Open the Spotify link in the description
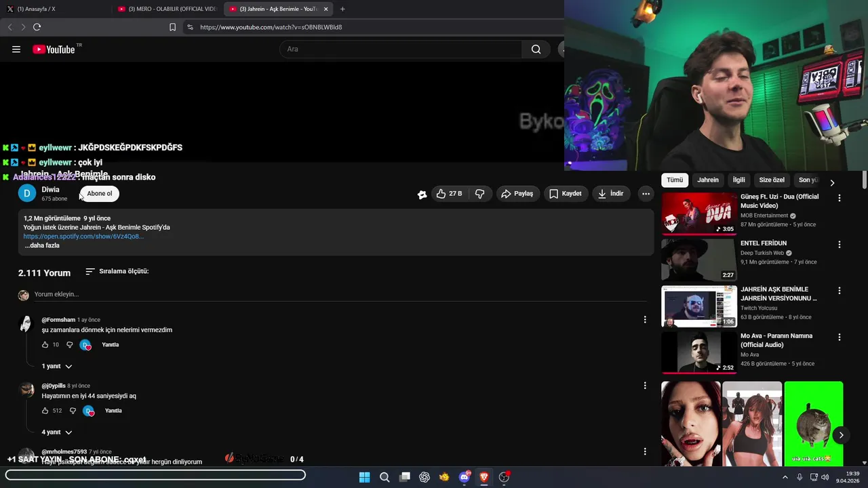Screen dimensions: 868x488 (x=83, y=237)
